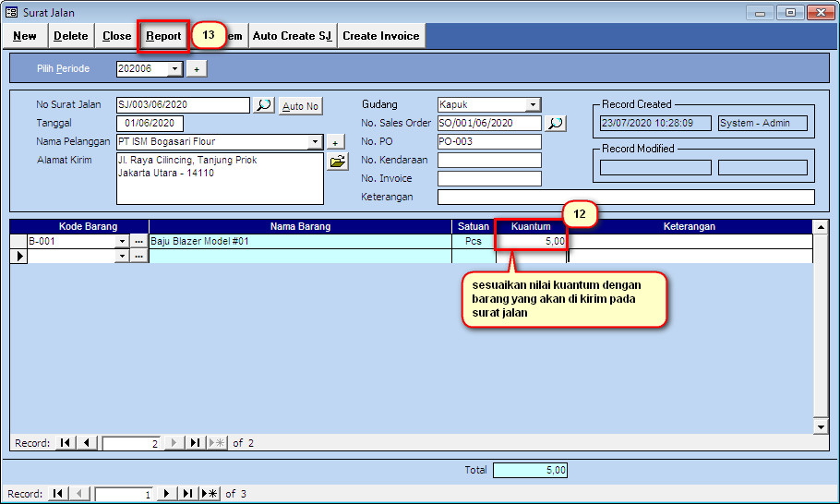Open Kode Barang dropdown in empty row

[122, 256]
